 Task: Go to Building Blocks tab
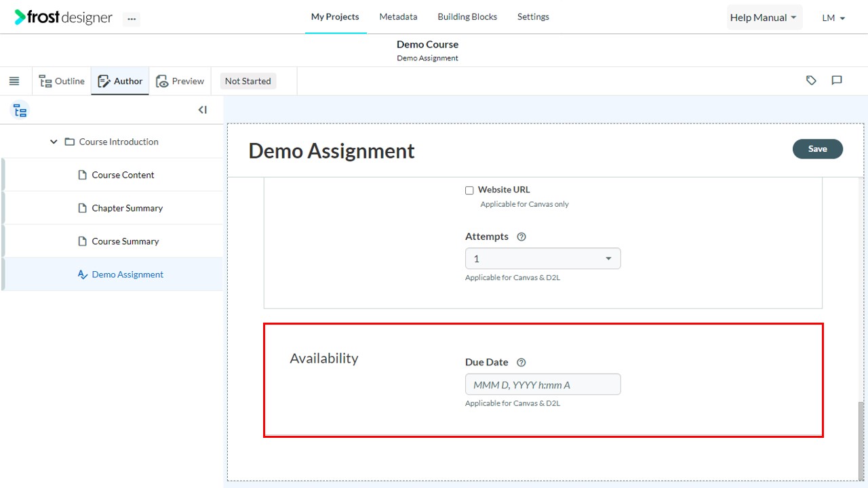tap(467, 17)
